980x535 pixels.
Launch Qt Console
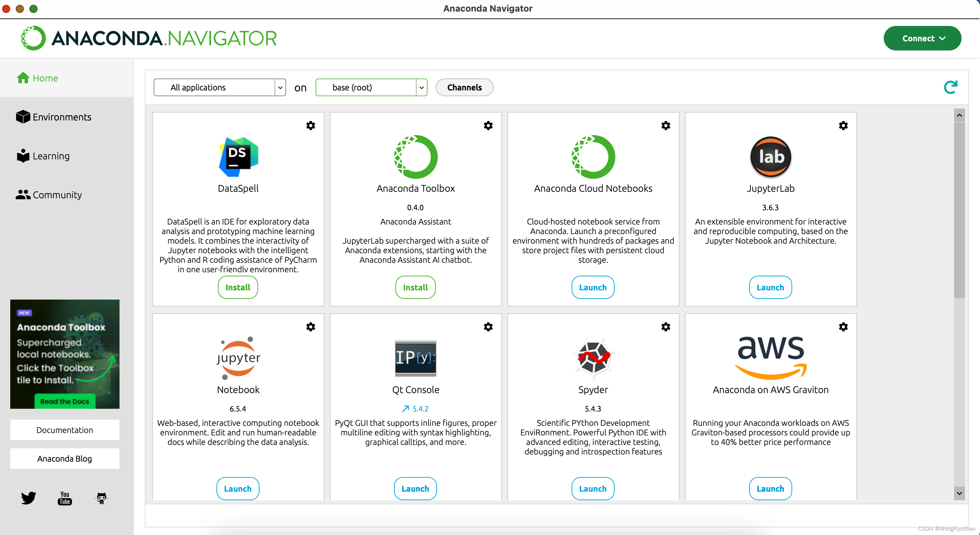pyautogui.click(x=416, y=489)
